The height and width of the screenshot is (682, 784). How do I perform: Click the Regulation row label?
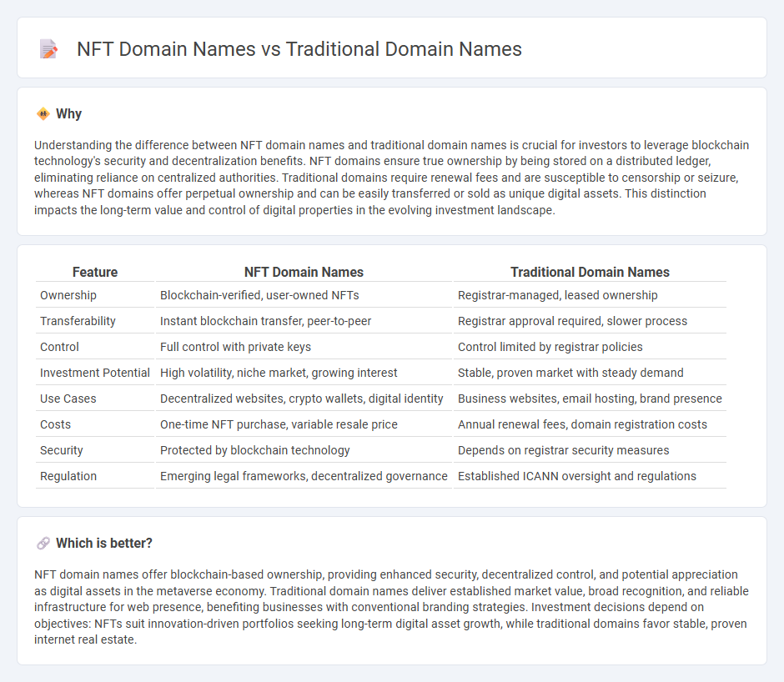coord(68,476)
